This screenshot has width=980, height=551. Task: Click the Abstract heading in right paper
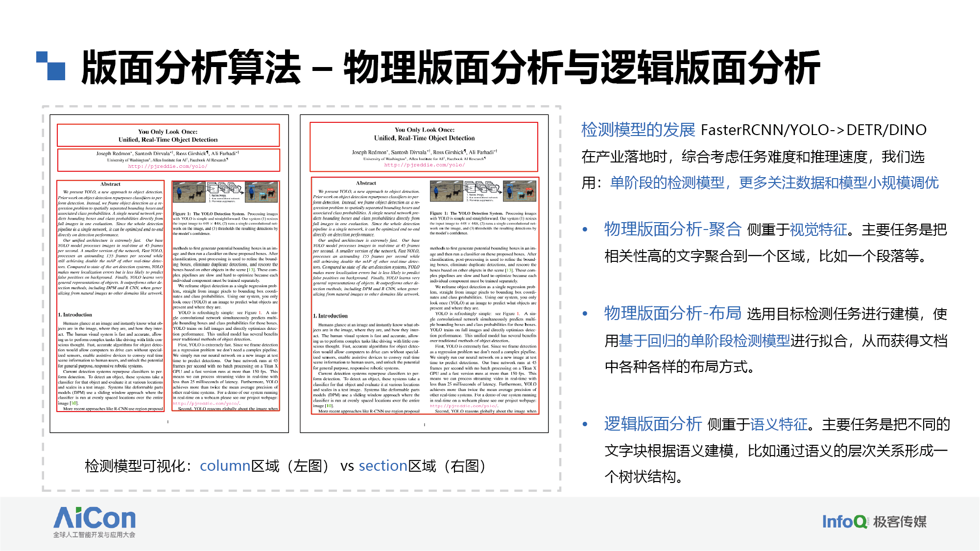[x=366, y=183]
